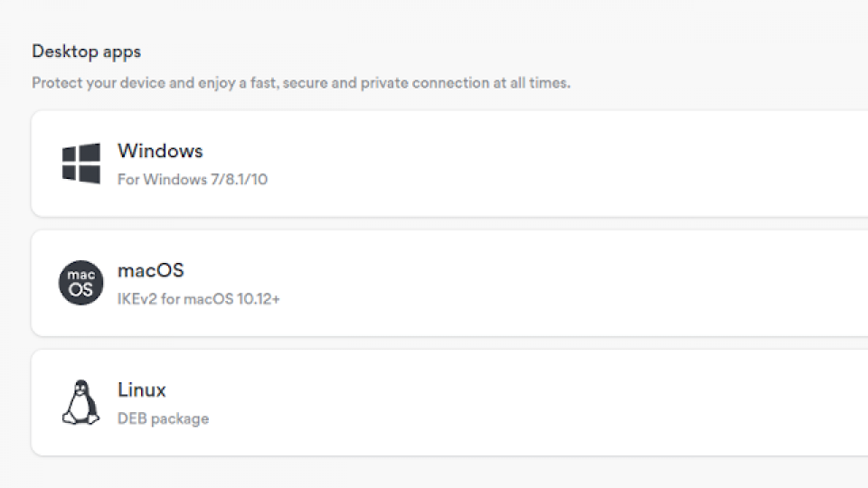The width and height of the screenshot is (868, 488).
Task: Select "For Windows 7/8.1/10" subtitle text
Action: pos(192,179)
